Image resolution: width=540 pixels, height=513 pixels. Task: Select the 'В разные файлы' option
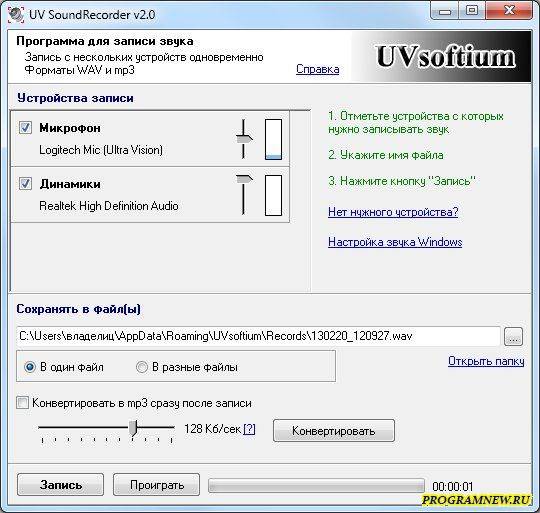coord(142,367)
